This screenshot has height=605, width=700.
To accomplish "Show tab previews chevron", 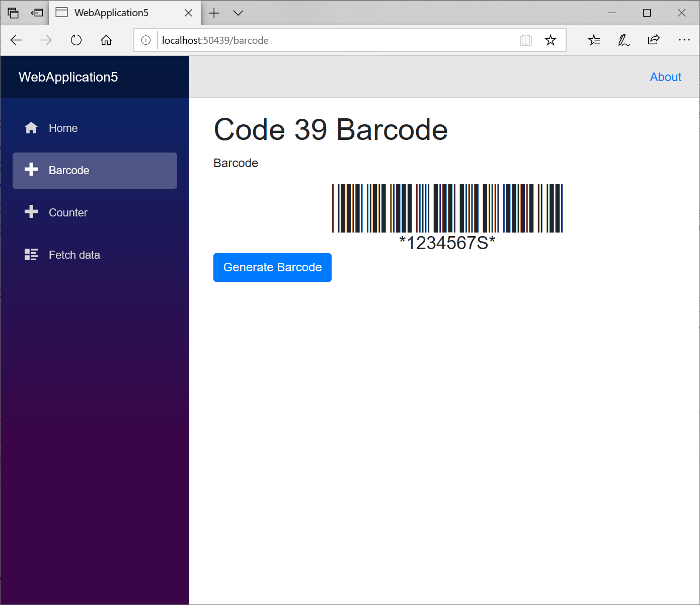I will click(x=238, y=13).
